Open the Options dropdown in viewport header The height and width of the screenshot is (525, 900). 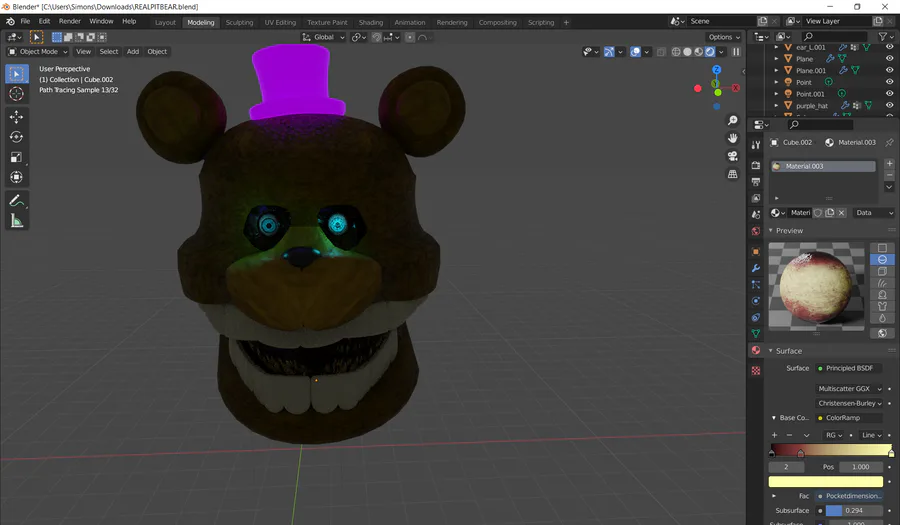(x=724, y=37)
